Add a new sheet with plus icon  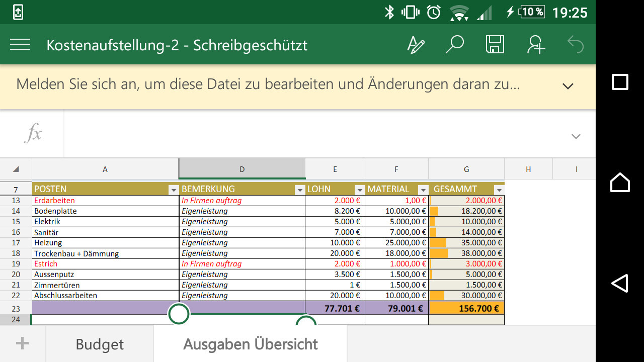(23, 343)
